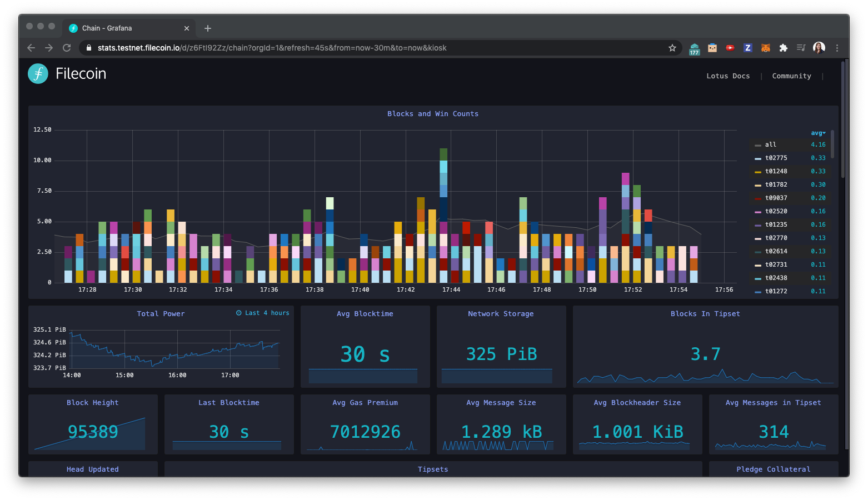Screen dimensions: 868x500
Task: Click the YouTube extension icon
Action: [730, 48]
